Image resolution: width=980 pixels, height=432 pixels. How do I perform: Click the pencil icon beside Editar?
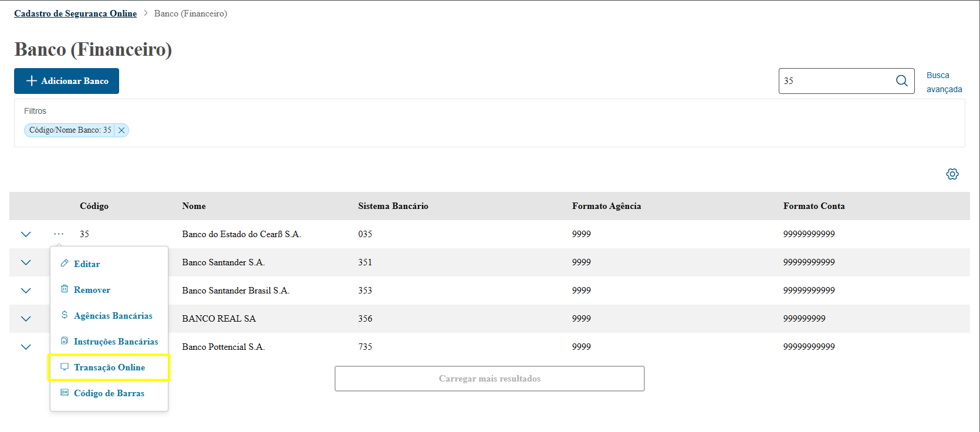[x=65, y=264]
